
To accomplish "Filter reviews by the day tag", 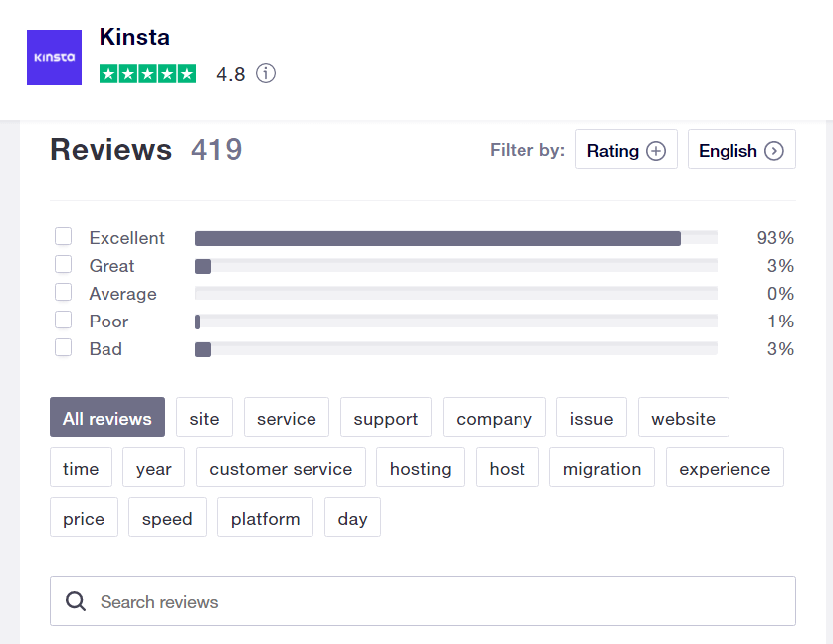I will (x=352, y=517).
